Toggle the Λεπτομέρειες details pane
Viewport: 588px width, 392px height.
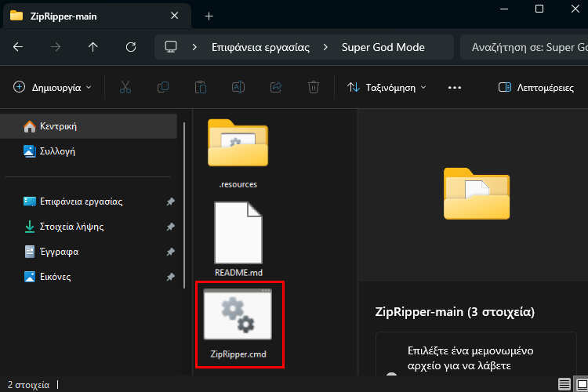click(x=536, y=88)
